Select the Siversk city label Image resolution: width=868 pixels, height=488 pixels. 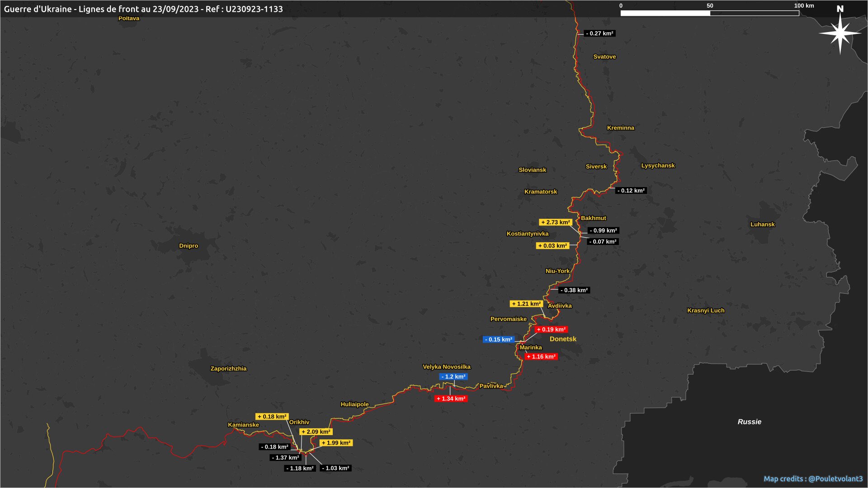coord(596,167)
